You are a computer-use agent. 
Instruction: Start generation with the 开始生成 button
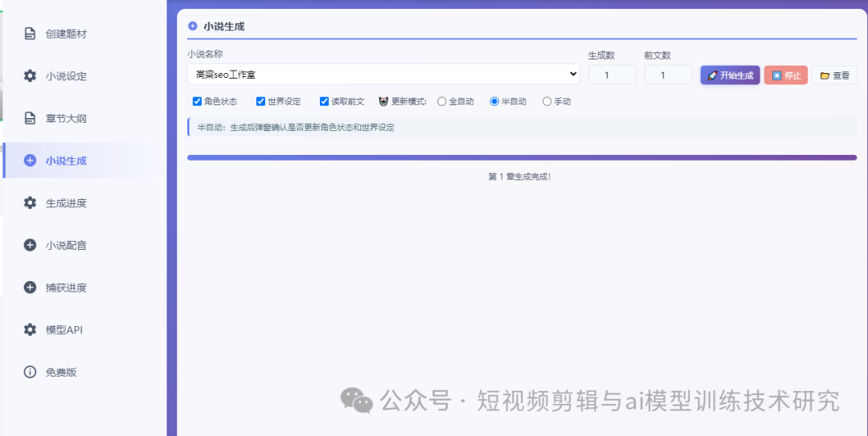[730, 75]
